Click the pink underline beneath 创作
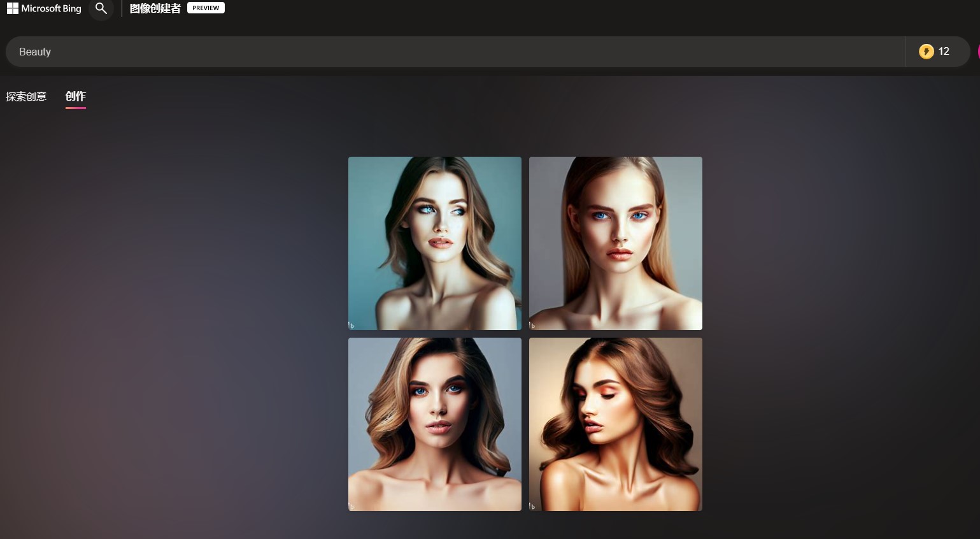 pyautogui.click(x=75, y=108)
